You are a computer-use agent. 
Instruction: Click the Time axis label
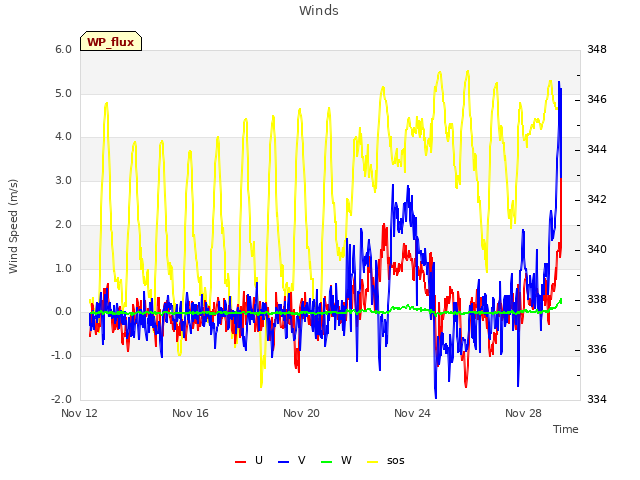565,429
